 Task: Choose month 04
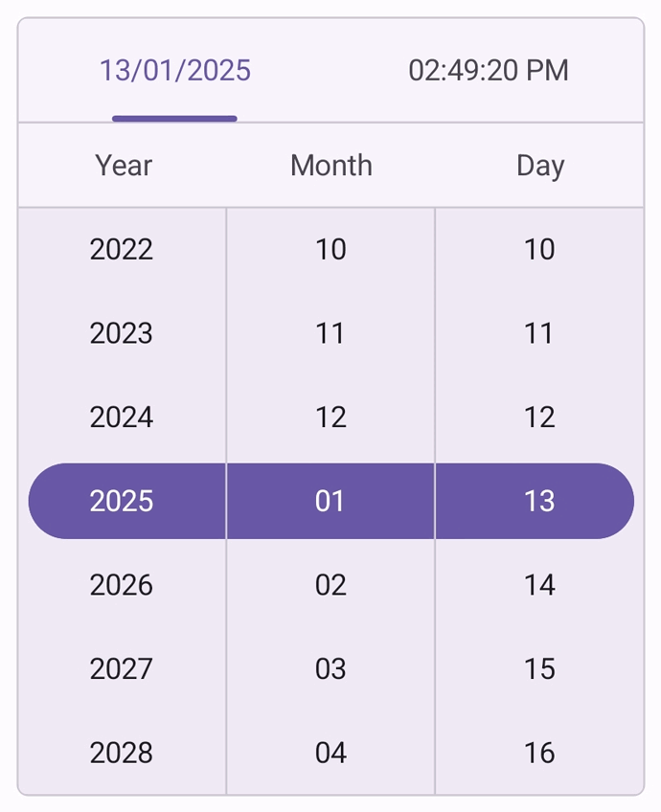pyautogui.click(x=330, y=753)
